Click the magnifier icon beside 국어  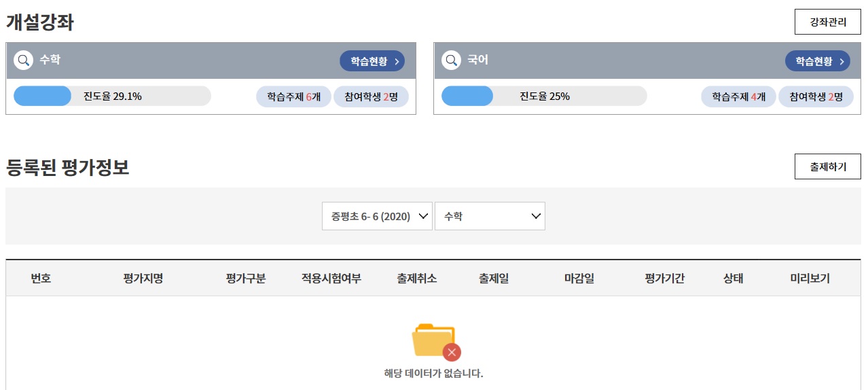(x=452, y=60)
